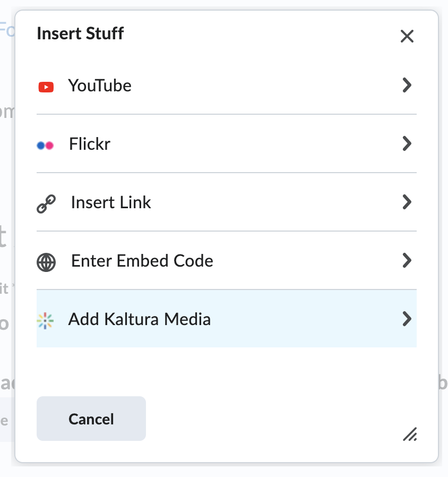Viewport: 448px width, 477px height.
Task: Click the colorful Kaltura starburst icon
Action: coord(45,320)
